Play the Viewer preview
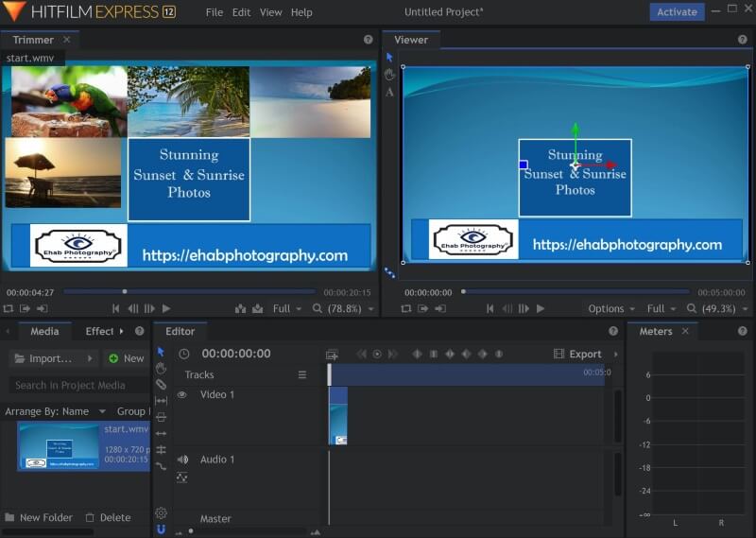 coord(541,309)
